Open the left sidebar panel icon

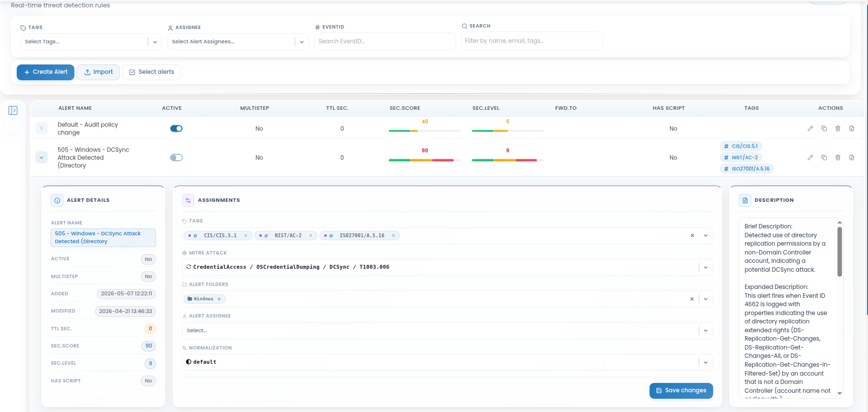click(x=13, y=110)
